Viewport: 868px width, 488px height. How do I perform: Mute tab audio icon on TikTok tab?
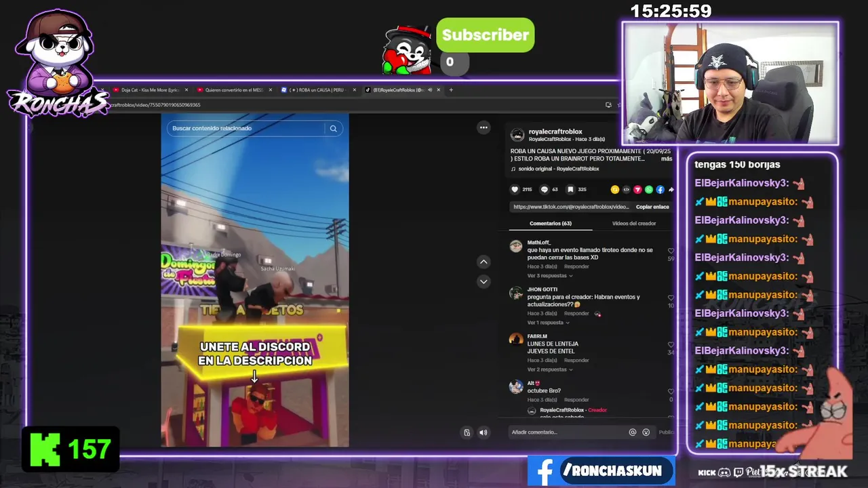click(430, 90)
